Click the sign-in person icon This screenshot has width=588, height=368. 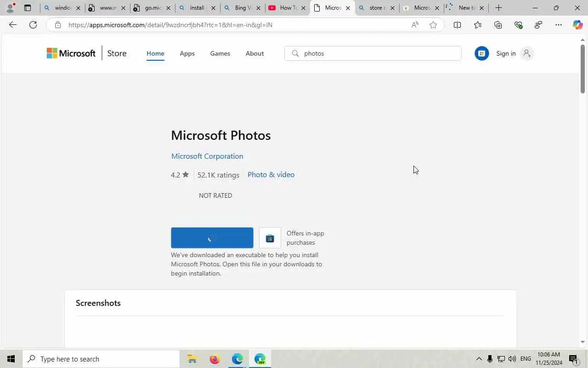[527, 53]
